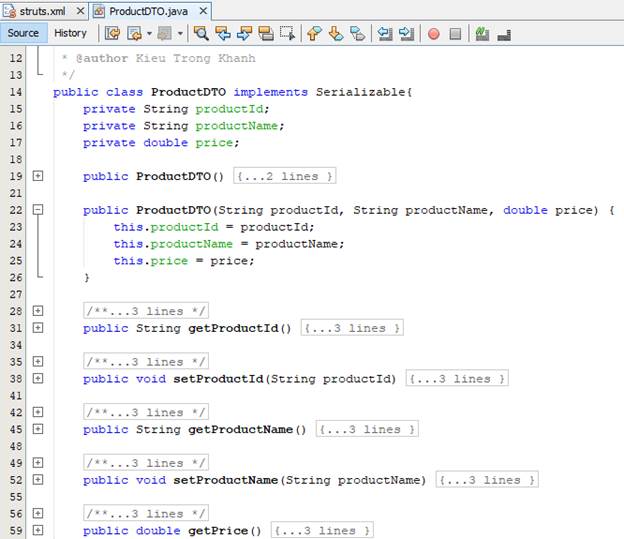Click the Toggle Bookmark icon
Screen dimensions: 624x539
tap(357, 33)
